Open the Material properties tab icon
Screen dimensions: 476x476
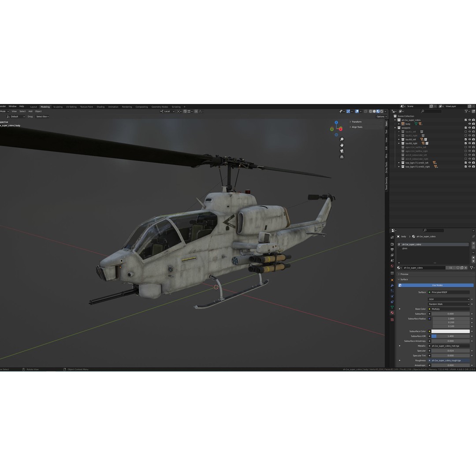click(x=392, y=312)
